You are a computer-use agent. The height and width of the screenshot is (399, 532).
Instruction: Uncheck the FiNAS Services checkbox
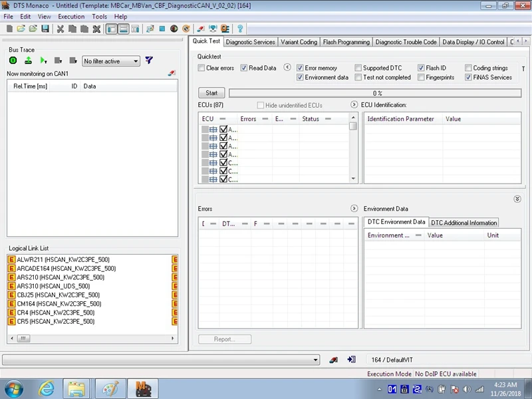tap(468, 77)
